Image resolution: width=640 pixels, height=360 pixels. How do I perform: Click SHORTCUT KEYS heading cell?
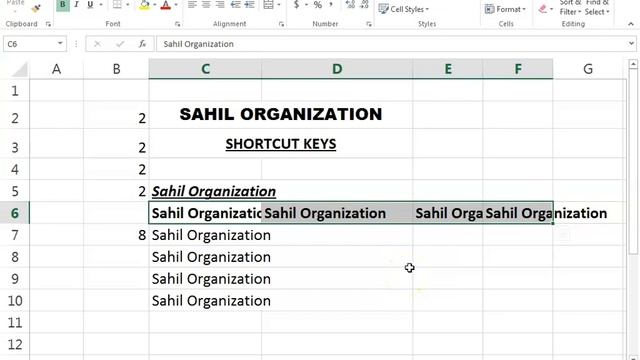point(281,144)
